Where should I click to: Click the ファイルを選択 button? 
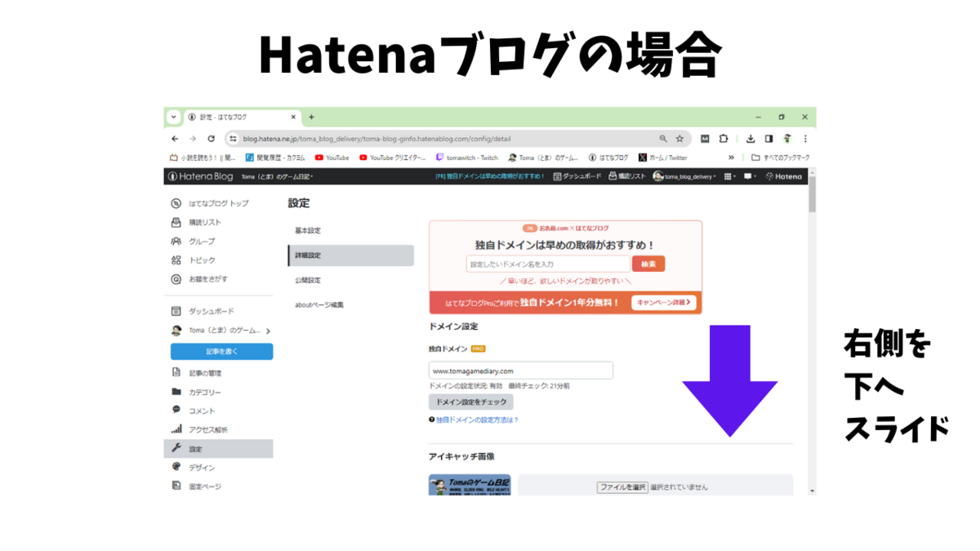621,487
